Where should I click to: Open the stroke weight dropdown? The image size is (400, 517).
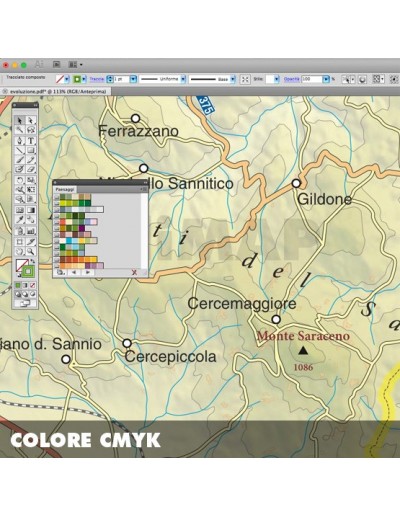pos(133,79)
